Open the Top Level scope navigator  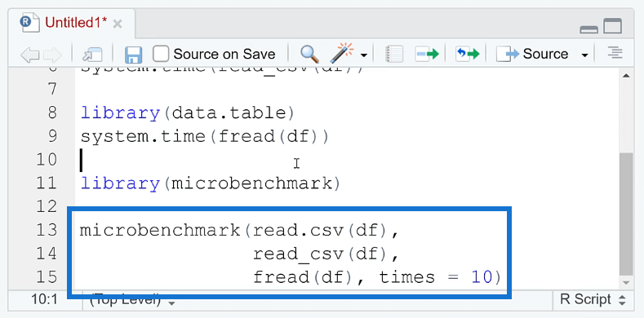(x=132, y=300)
